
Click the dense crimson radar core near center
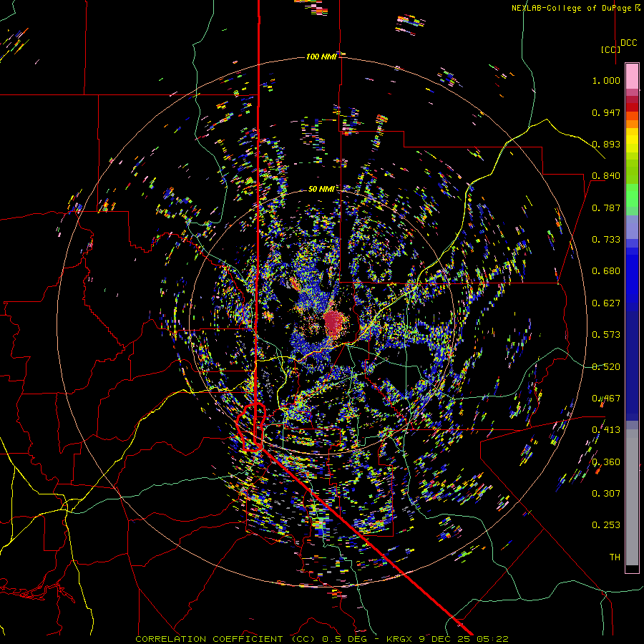click(x=334, y=323)
